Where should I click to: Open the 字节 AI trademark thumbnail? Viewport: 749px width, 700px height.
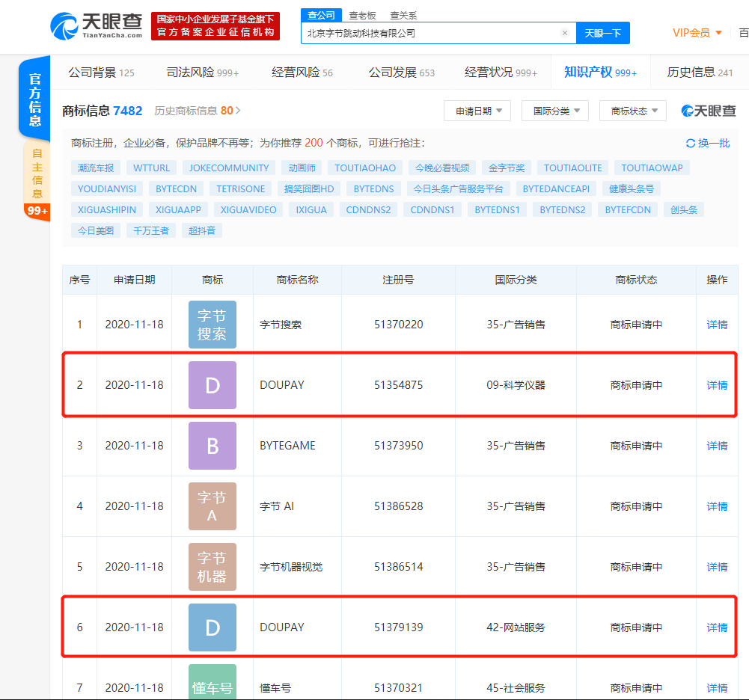point(212,506)
